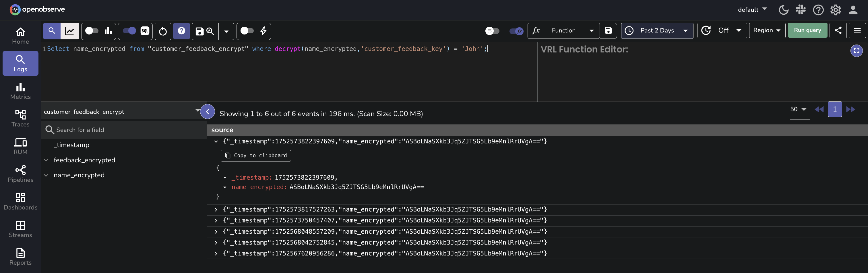Switch to the Dashboards section
Image resolution: width=868 pixels, height=273 pixels.
point(20,201)
